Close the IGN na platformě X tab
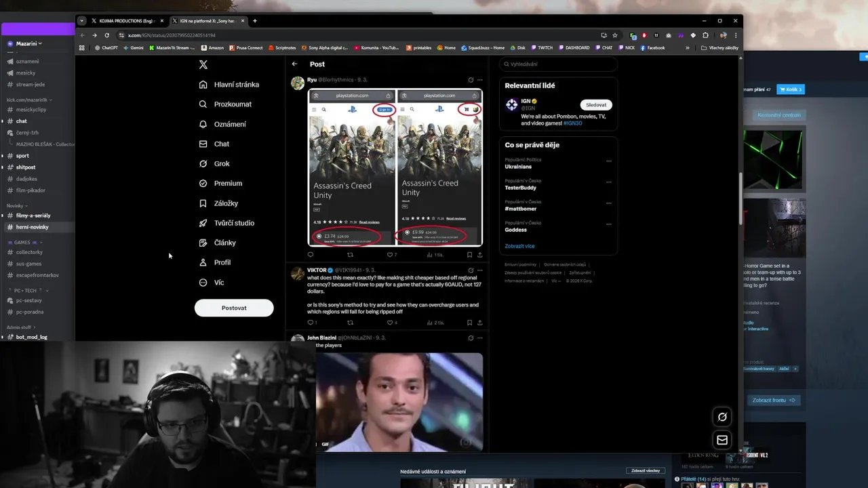 (x=243, y=21)
